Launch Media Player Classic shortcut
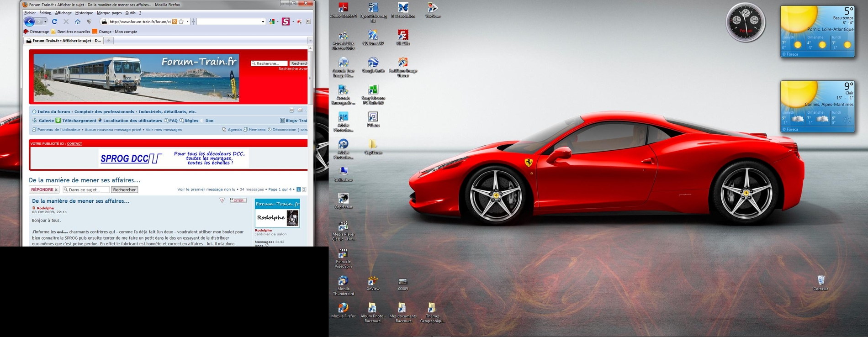This screenshot has width=868, height=337. tap(343, 231)
